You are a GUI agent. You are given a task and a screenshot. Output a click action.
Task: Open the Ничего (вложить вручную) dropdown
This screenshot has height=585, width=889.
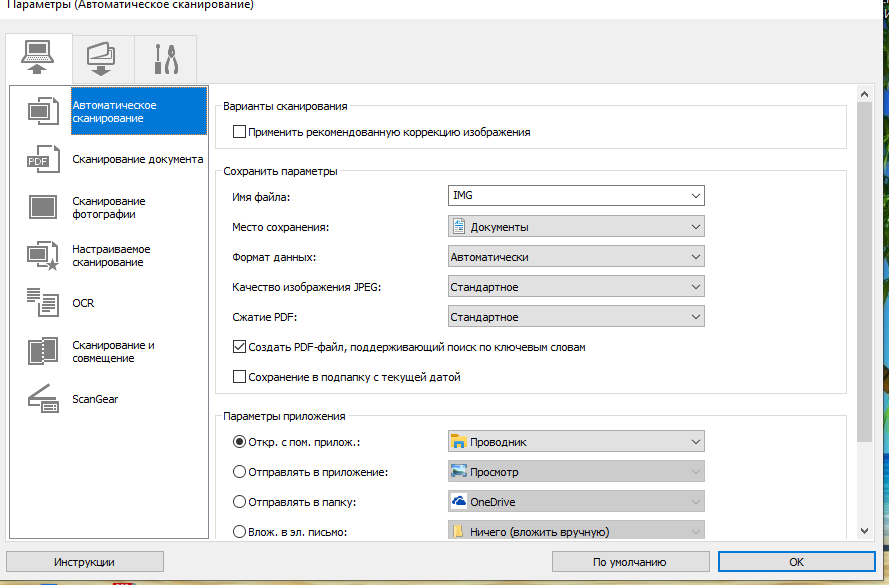click(576, 532)
